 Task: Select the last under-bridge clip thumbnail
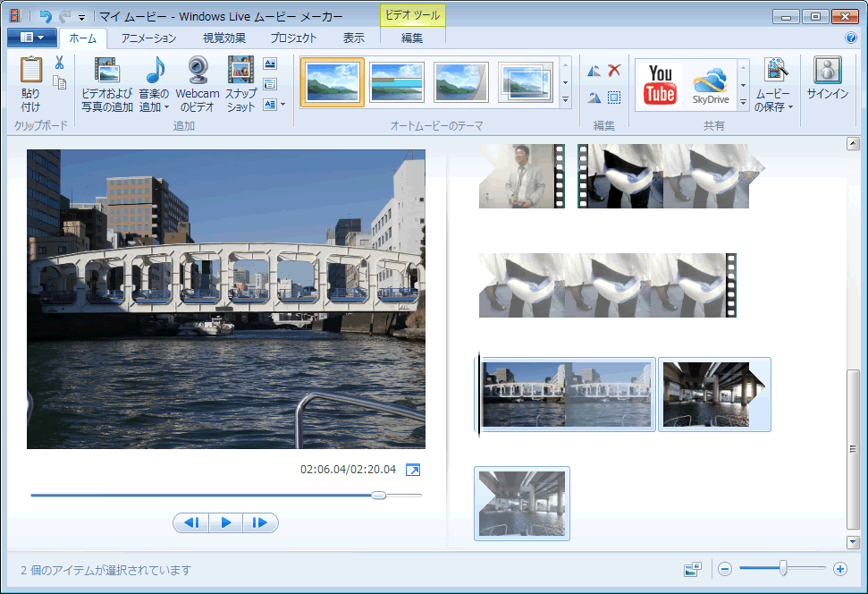522,503
